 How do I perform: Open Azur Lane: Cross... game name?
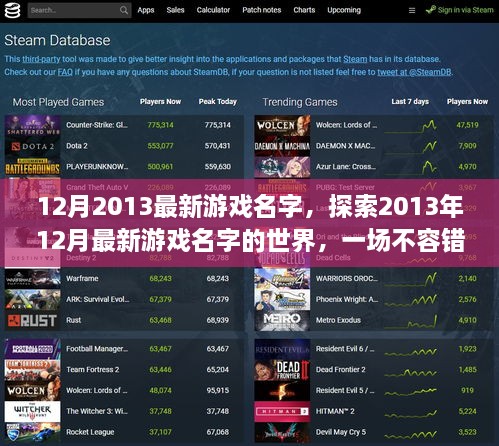(346, 166)
